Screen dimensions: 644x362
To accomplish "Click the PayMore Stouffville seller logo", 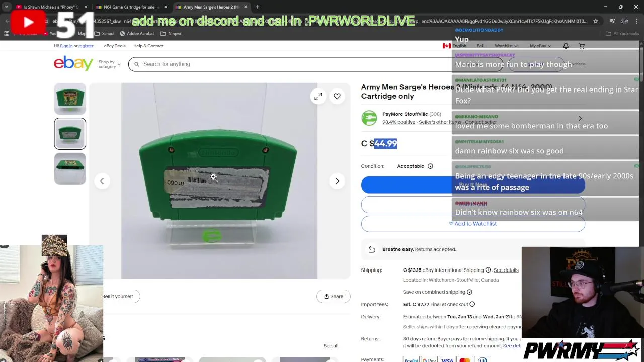I will (369, 118).
